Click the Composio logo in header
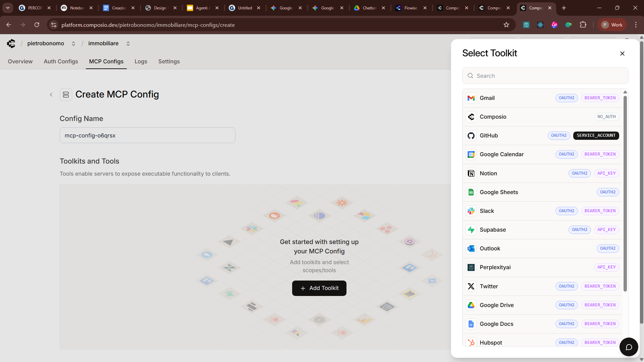Screen dimensions: 644x362 pos(11,44)
